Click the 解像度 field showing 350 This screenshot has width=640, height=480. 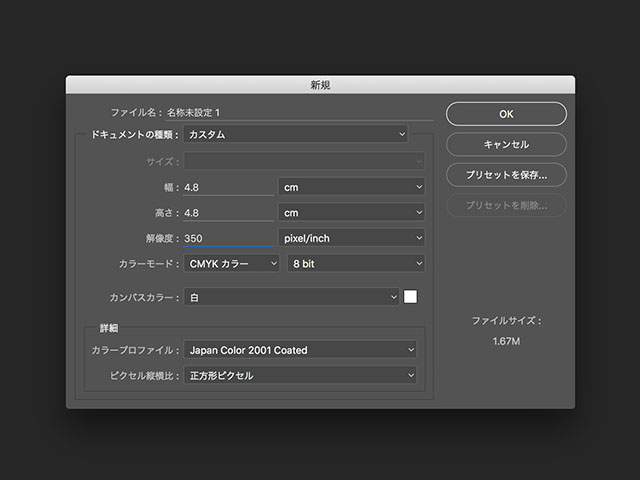click(229, 238)
